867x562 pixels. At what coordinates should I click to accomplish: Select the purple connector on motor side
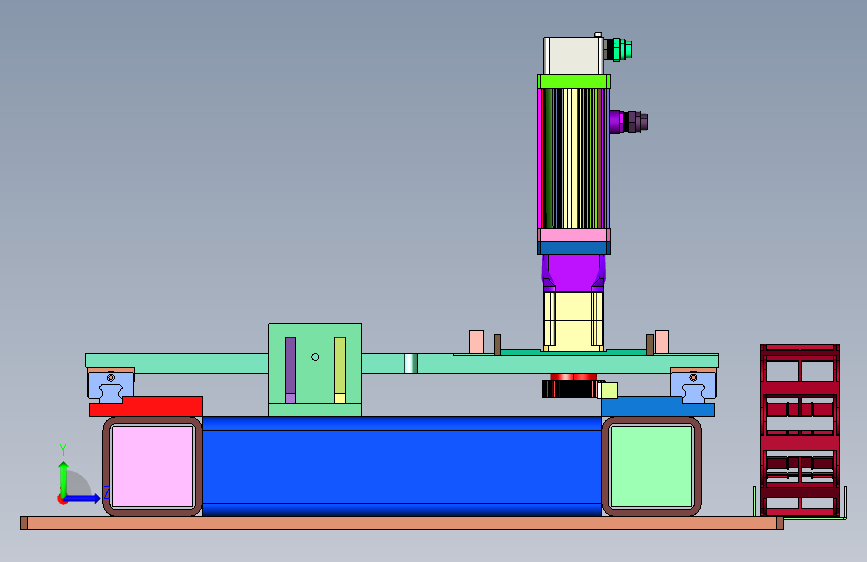click(629, 122)
